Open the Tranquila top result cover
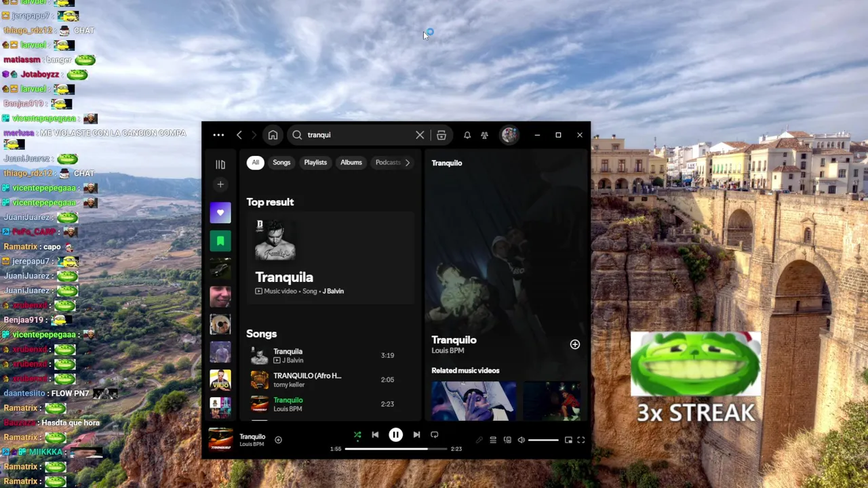The image size is (868, 488). coord(275,240)
